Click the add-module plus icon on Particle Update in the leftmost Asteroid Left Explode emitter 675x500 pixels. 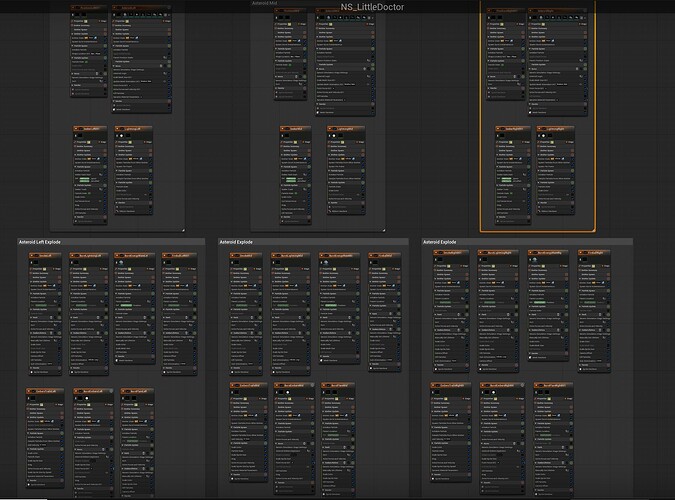[57, 308]
